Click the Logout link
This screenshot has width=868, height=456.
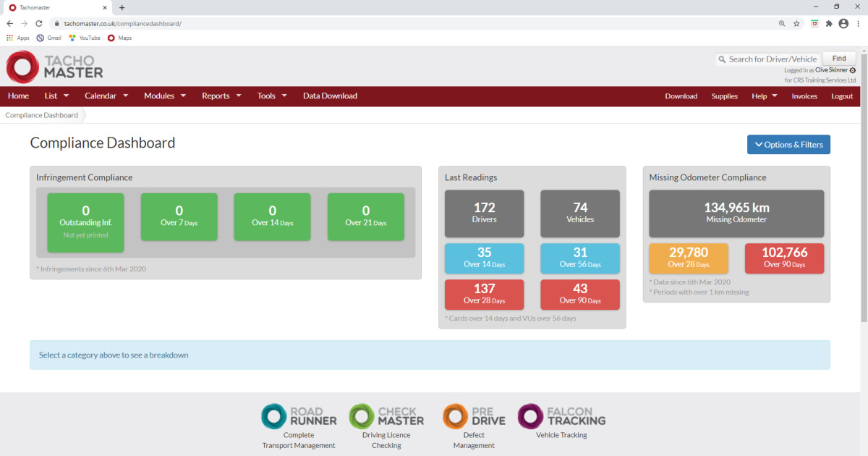pos(842,96)
